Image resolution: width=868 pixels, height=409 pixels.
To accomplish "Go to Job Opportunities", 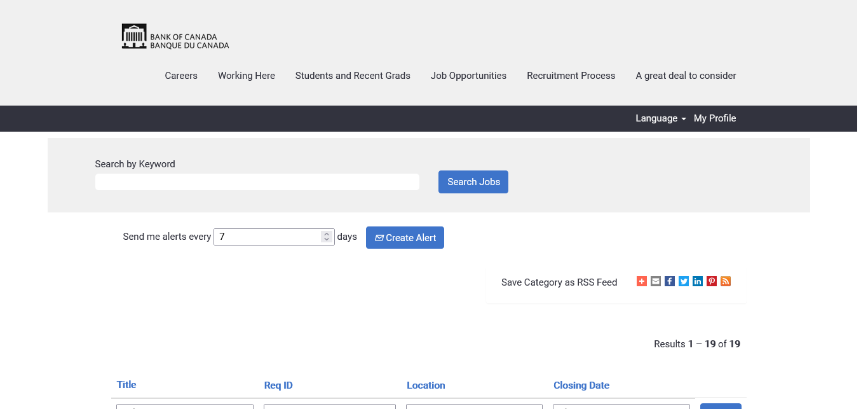I will [x=468, y=76].
